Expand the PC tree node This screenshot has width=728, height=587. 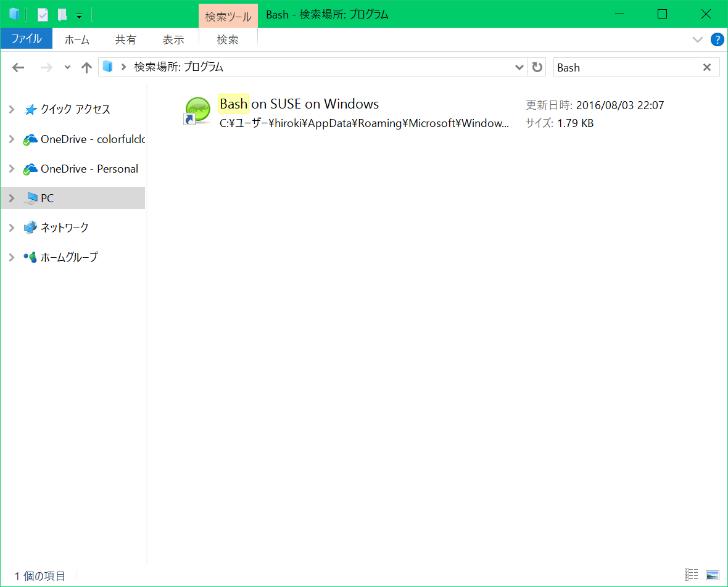(12, 198)
